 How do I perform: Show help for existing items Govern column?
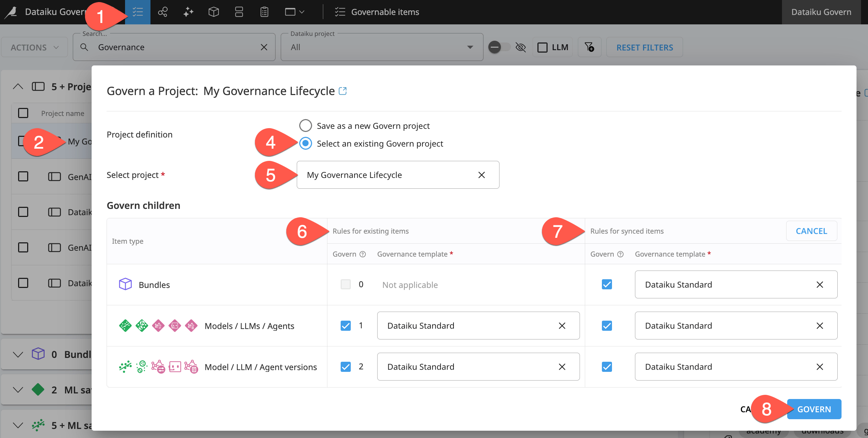[363, 254]
